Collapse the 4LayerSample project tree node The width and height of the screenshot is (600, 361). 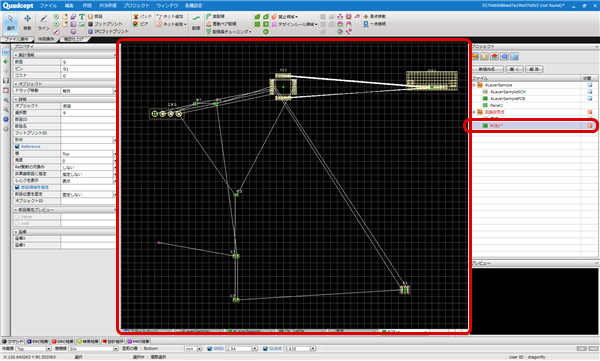pyautogui.click(x=474, y=85)
